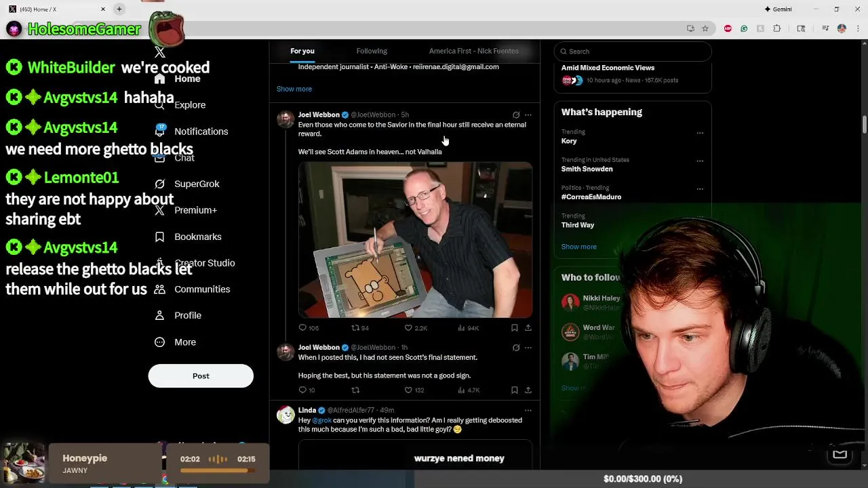868x488 pixels.
Task: Select the Home / X browser tab
Action: (56, 9)
